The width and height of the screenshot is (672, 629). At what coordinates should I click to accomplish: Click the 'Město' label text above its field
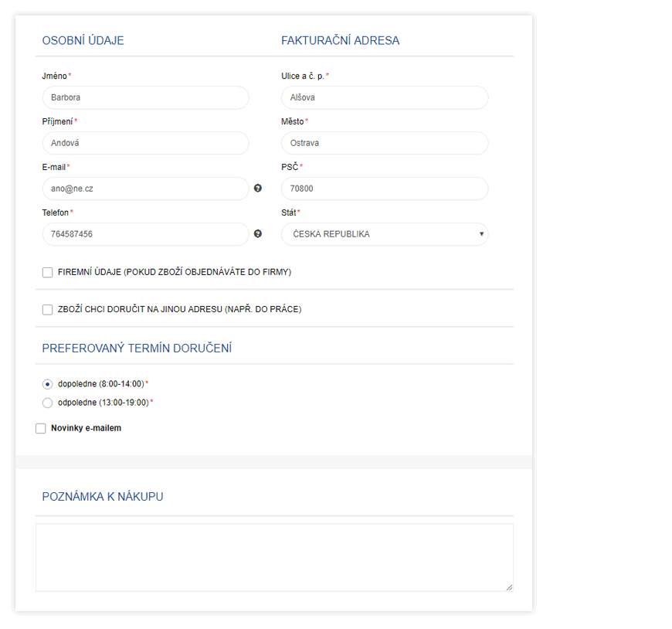[293, 121]
